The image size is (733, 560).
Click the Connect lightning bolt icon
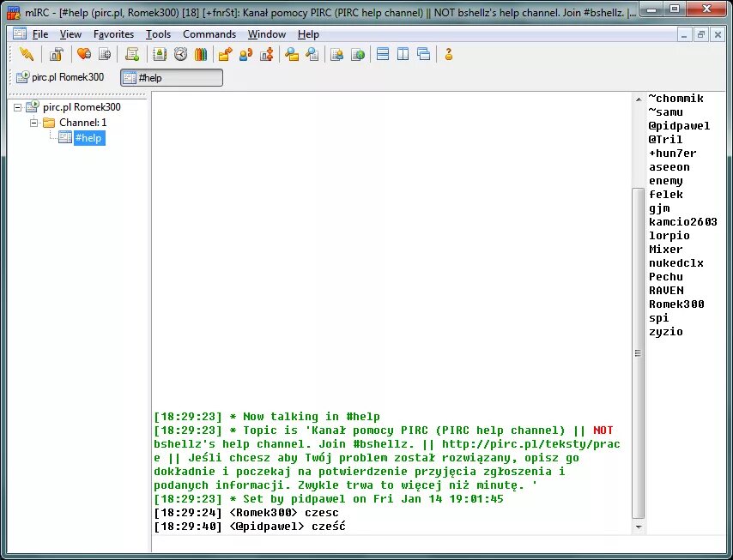tap(27, 55)
